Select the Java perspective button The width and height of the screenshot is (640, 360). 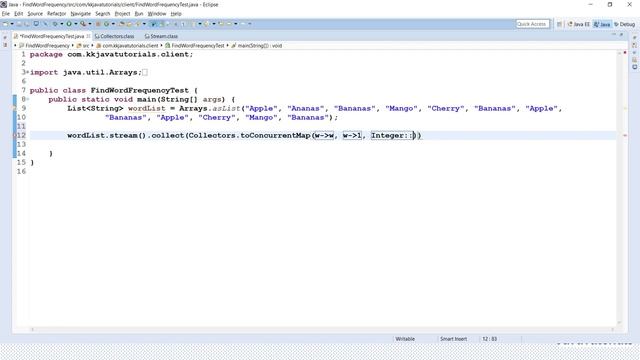pyautogui.click(x=602, y=24)
